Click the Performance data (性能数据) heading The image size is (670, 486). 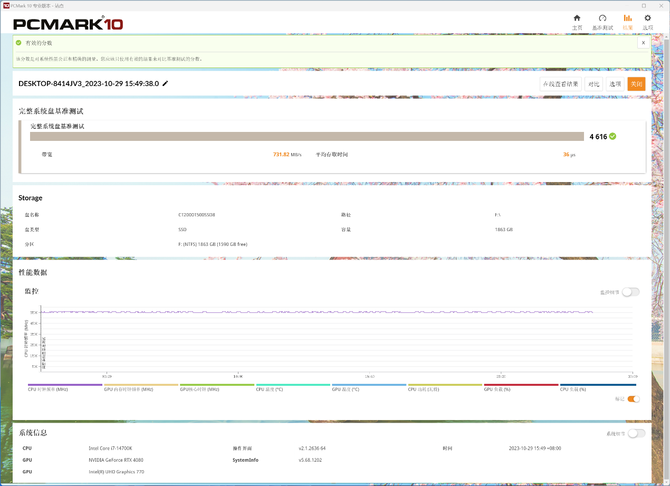33,272
